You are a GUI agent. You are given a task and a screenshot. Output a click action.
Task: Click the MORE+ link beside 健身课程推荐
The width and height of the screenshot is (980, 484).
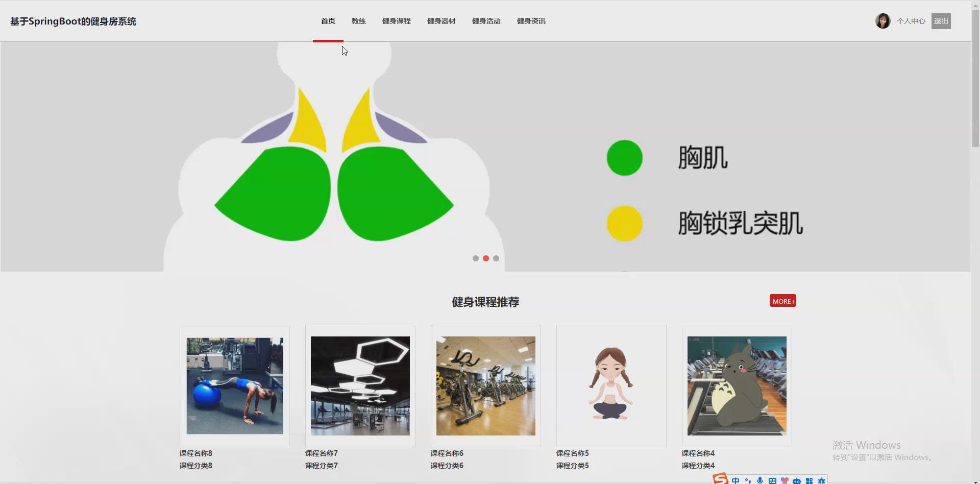782,301
